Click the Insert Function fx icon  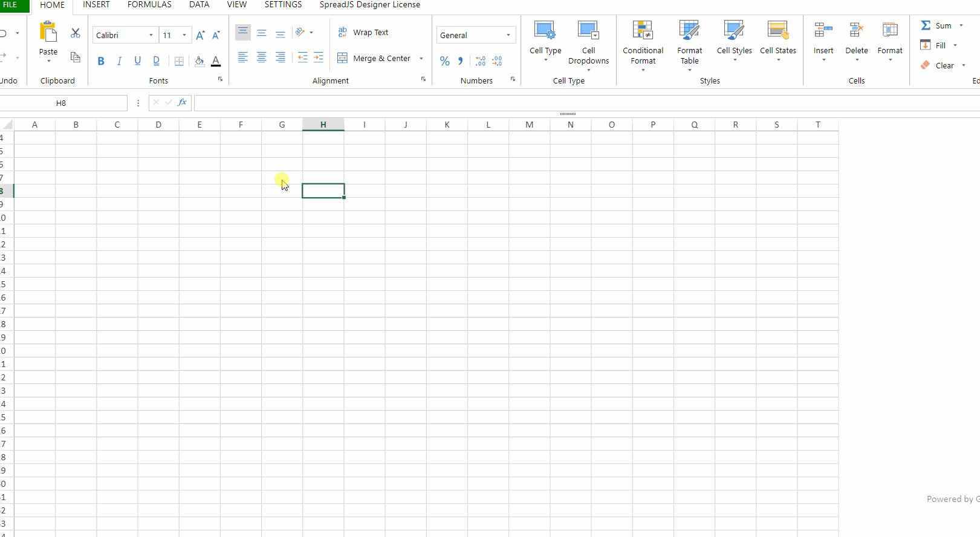182,103
